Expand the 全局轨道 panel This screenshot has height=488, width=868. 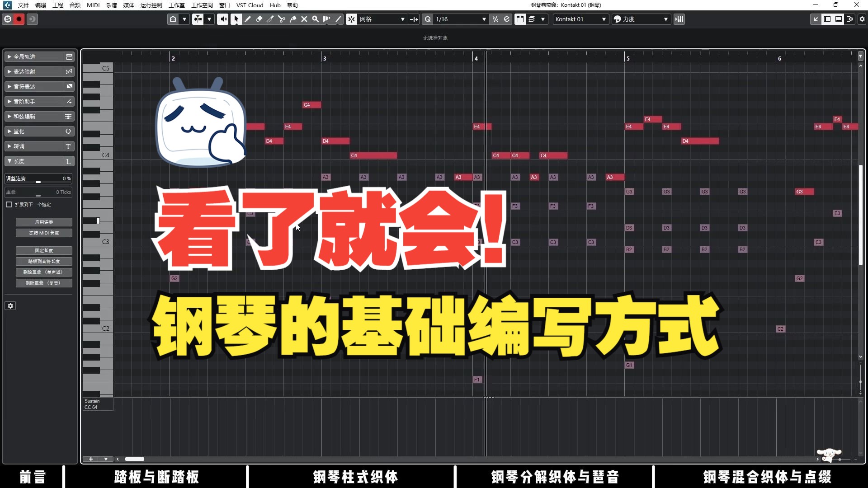(9, 56)
